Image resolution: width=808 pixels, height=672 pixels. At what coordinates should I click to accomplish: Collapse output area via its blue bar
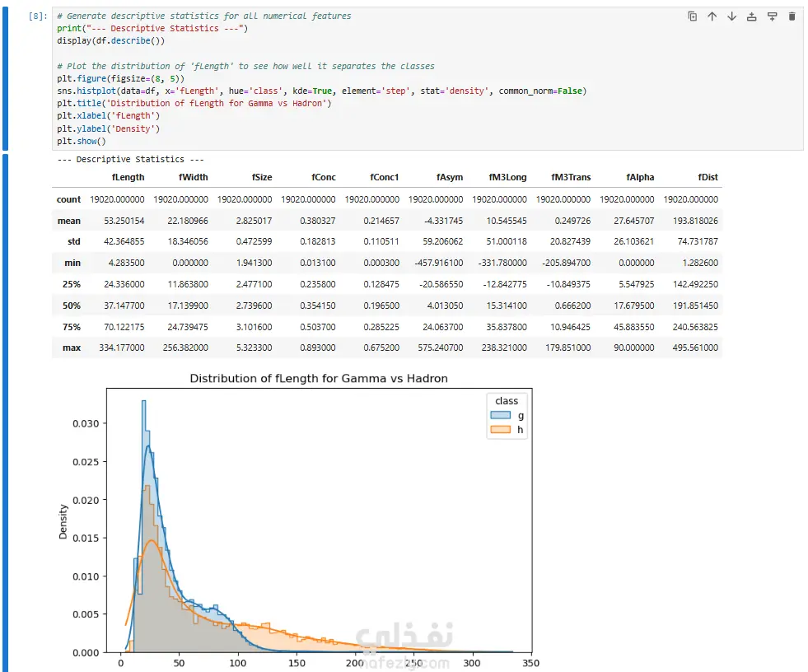[x=5, y=413]
